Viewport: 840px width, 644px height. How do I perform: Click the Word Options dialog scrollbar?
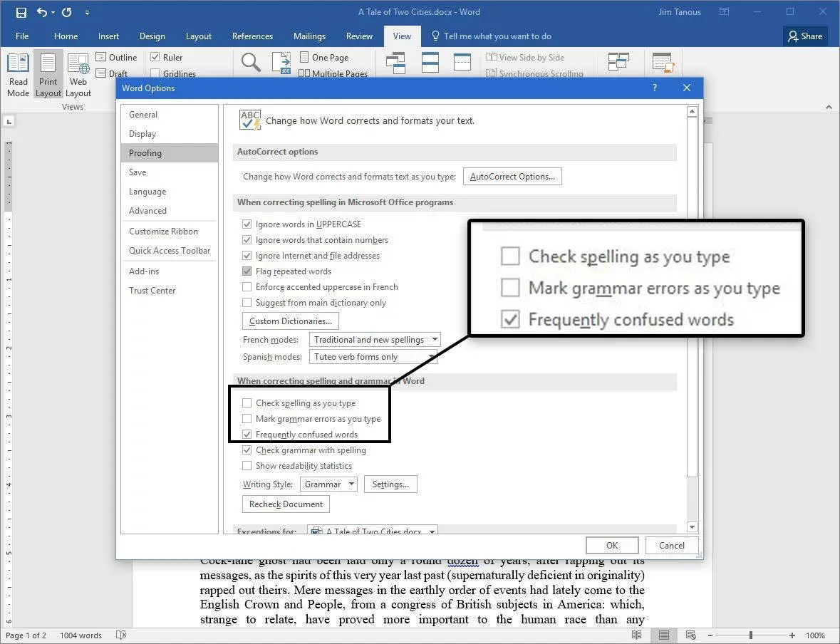(x=692, y=321)
